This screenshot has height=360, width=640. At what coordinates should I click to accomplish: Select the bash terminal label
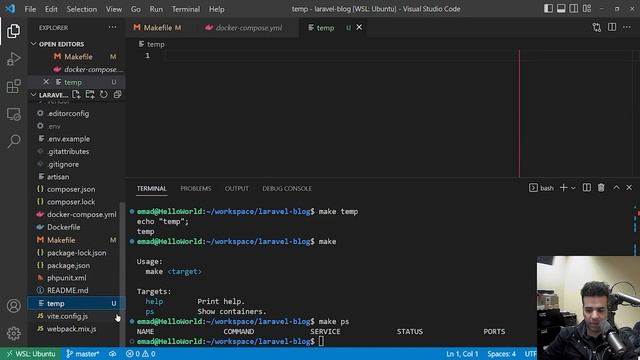click(x=542, y=188)
